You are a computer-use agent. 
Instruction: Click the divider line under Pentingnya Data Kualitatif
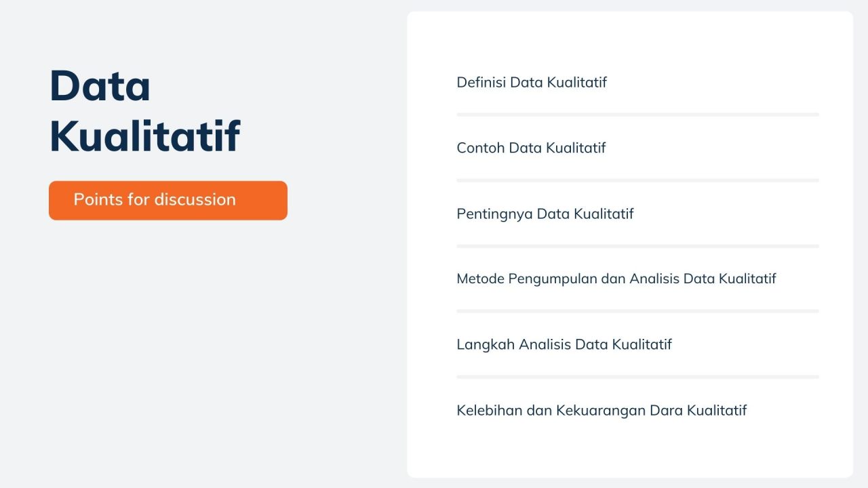coord(637,246)
